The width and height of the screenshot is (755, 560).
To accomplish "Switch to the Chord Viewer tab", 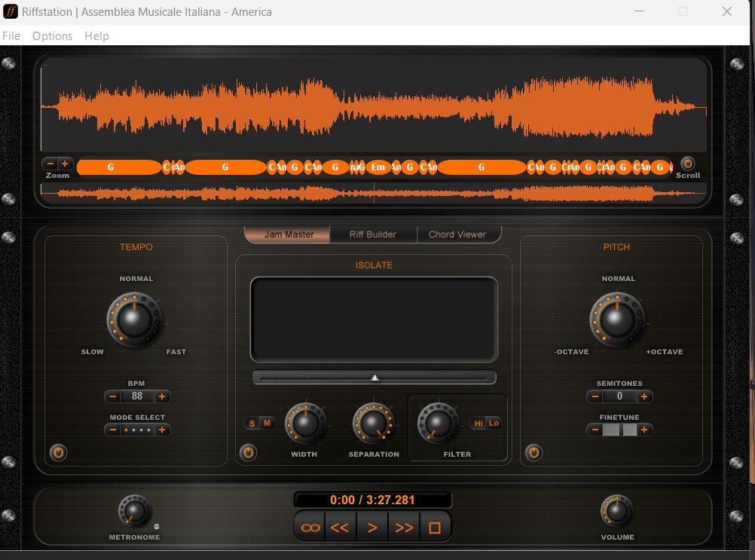I will (457, 234).
